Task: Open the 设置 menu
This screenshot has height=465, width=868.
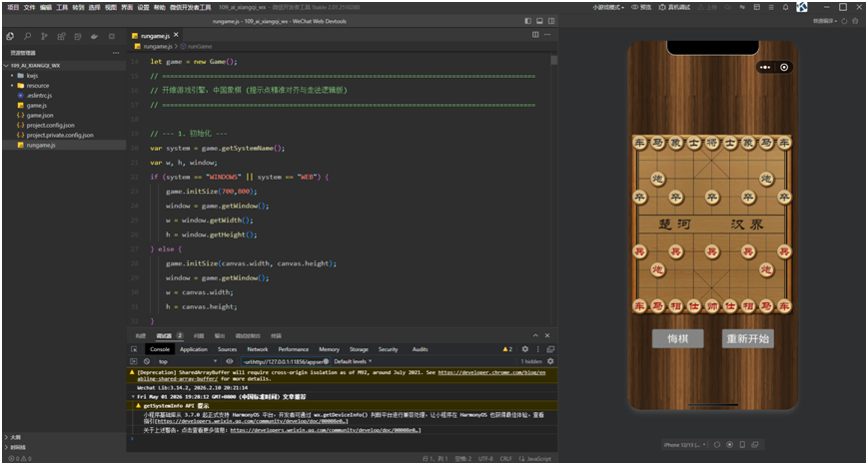Action: [x=143, y=7]
